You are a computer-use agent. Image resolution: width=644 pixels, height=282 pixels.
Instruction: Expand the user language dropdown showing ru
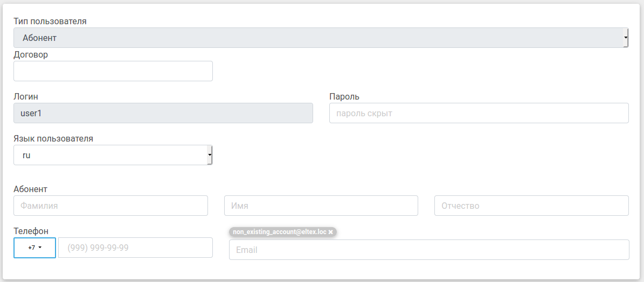click(x=113, y=155)
